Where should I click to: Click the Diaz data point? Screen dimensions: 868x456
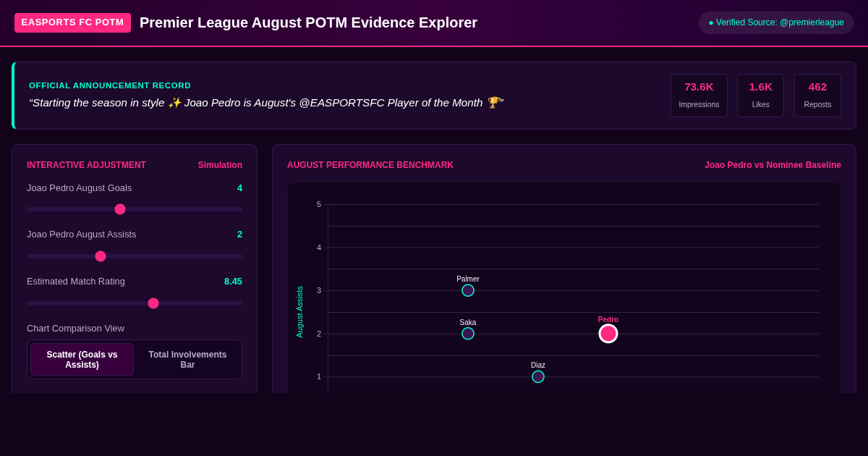[x=538, y=376]
